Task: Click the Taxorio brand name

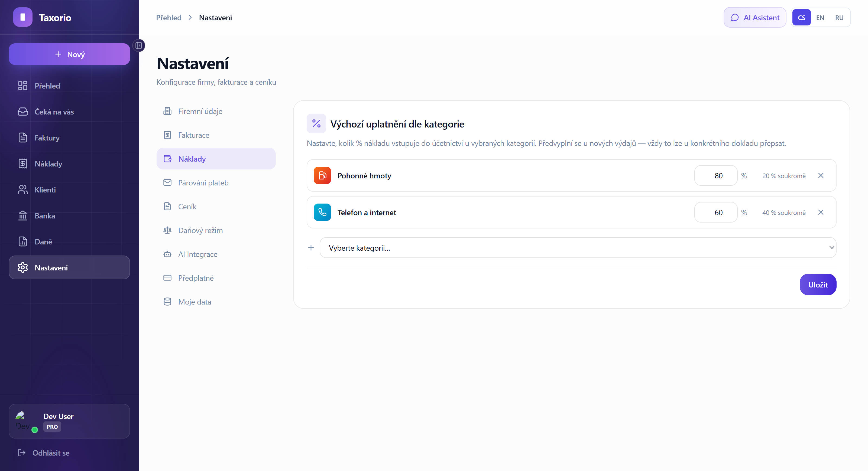Action: coord(55,18)
